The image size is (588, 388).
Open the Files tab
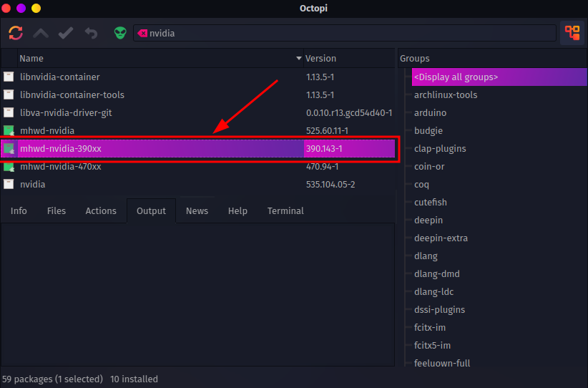pyautogui.click(x=57, y=211)
